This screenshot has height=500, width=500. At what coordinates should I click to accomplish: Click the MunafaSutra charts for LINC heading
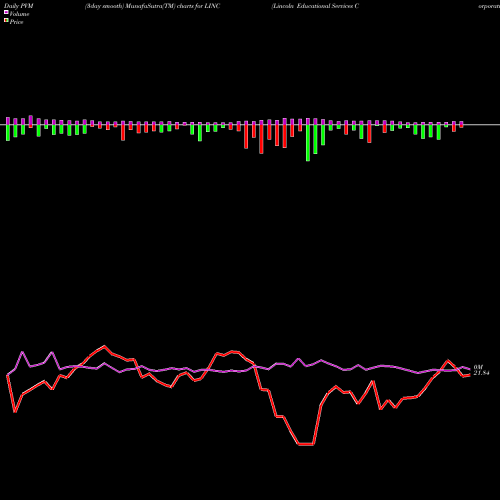pyautogui.click(x=152, y=6)
